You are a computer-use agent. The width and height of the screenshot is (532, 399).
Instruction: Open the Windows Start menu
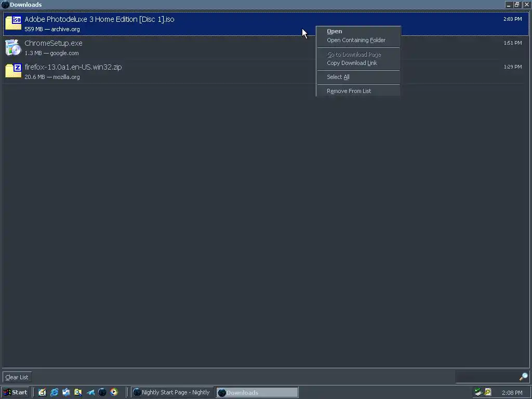(15, 392)
